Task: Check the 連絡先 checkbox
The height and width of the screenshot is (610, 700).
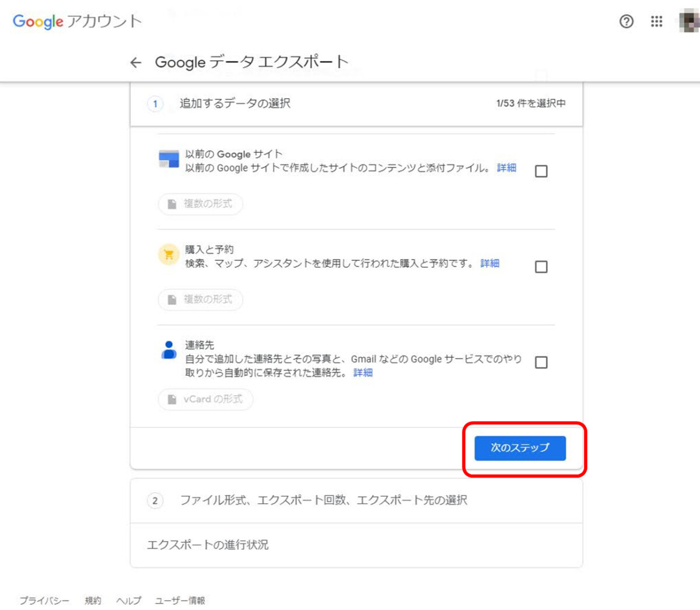Action: click(x=541, y=362)
